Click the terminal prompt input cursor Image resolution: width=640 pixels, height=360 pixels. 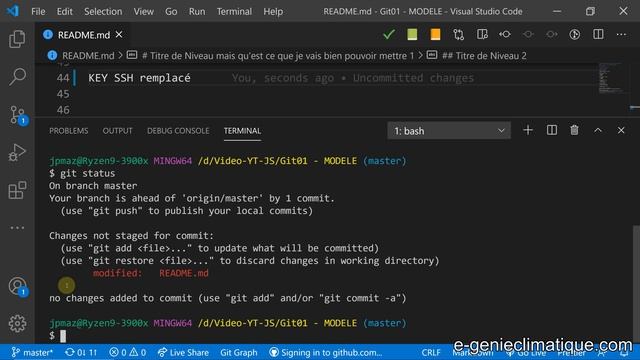63,336
